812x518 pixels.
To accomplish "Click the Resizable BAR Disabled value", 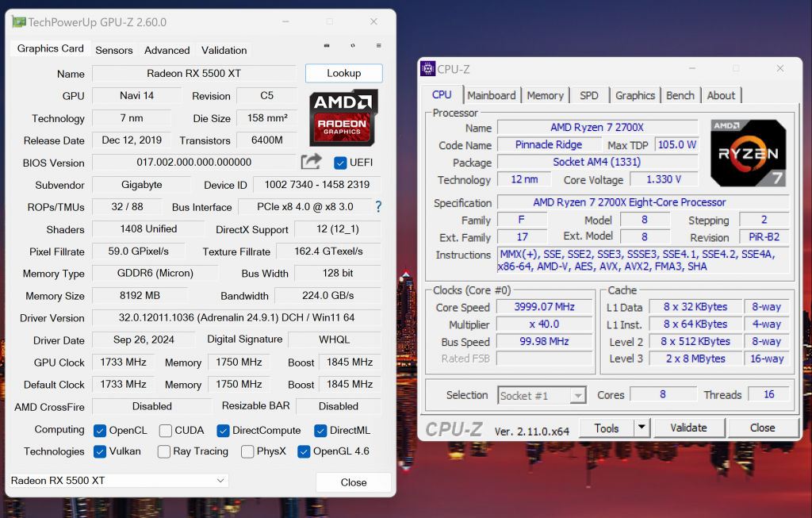I will [338, 407].
